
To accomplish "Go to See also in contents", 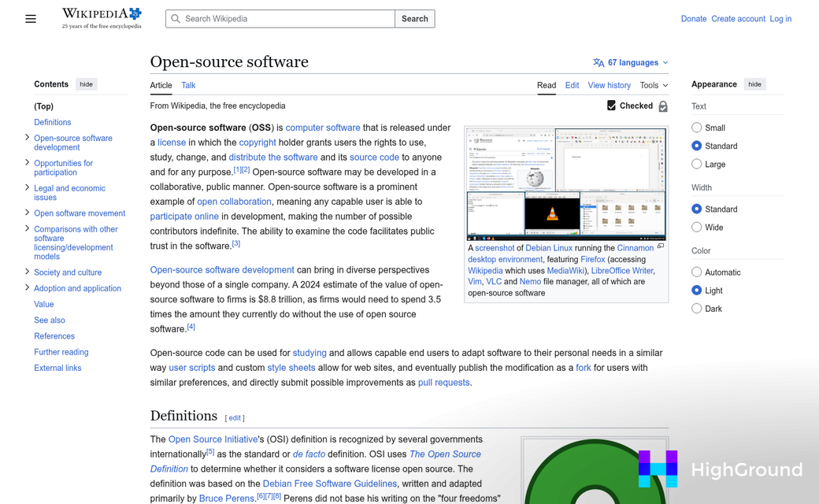I will coord(50,321).
